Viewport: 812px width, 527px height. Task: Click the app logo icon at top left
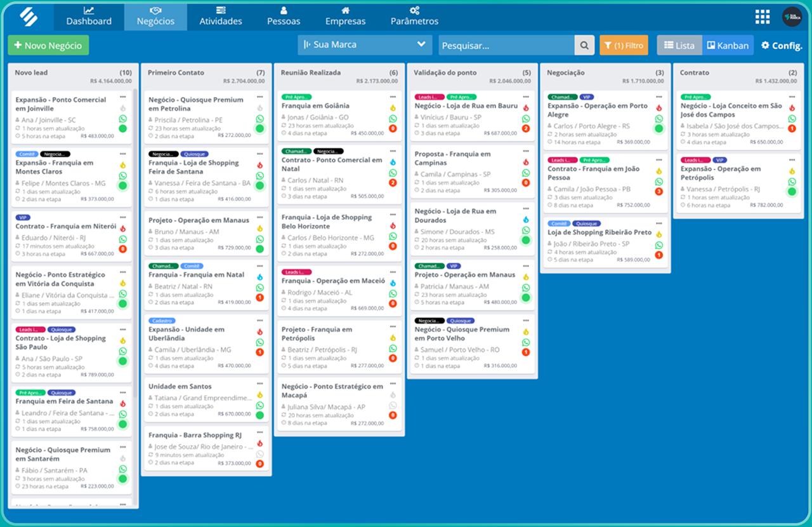tap(28, 17)
